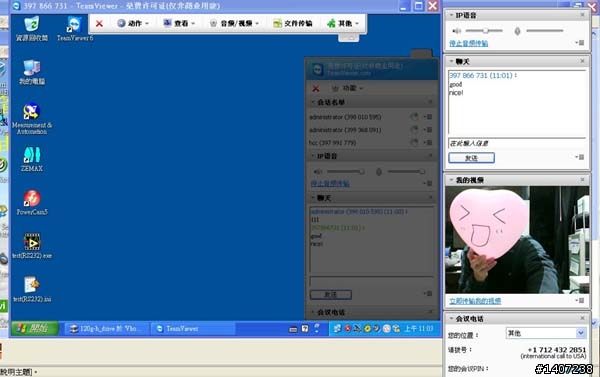This screenshot has height=377, width=600.
Task: Open the 功能 menu in remote panel
Action: (x=347, y=88)
